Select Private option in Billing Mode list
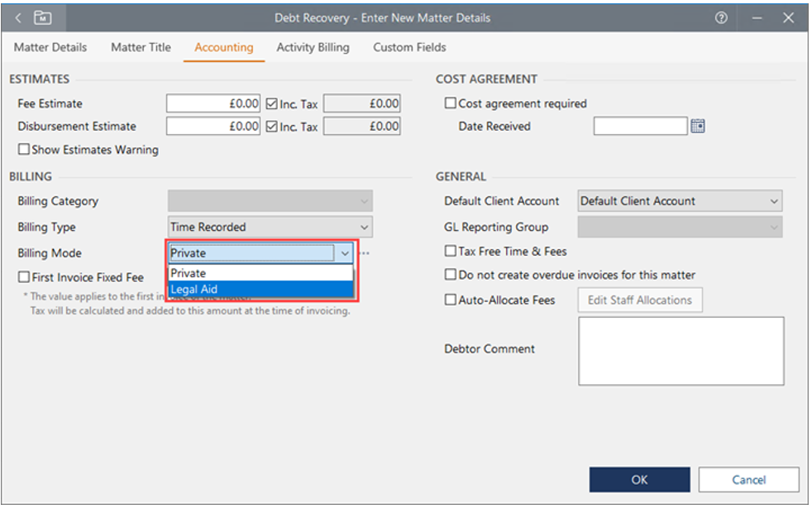 pos(260,273)
